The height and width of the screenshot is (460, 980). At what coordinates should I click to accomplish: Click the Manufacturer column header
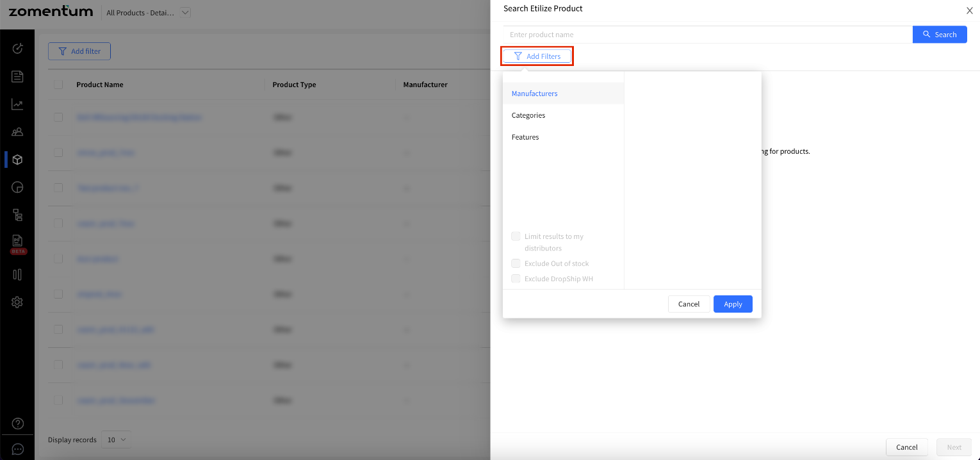[425, 85]
